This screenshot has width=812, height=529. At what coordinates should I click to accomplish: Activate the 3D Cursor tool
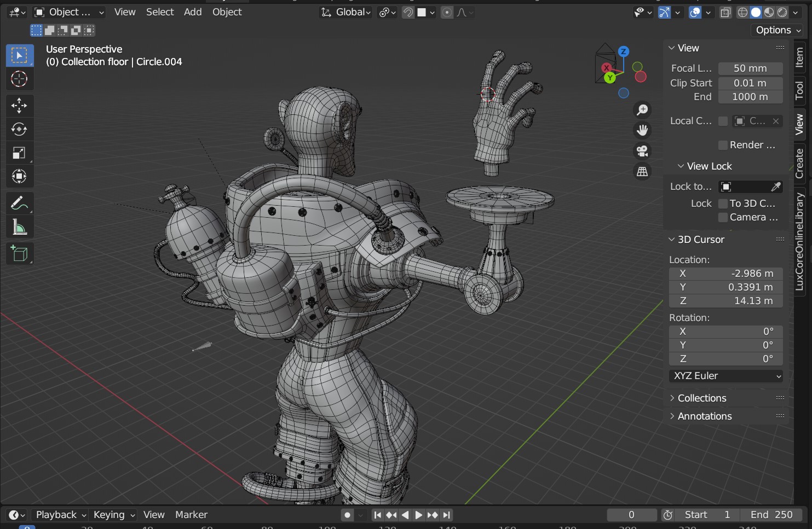[x=20, y=79]
